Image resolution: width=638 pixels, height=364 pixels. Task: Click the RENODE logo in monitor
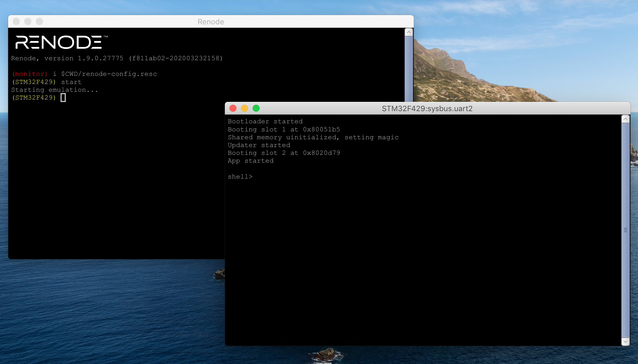point(59,42)
